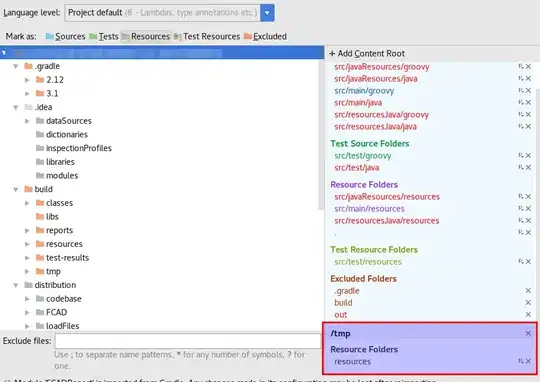Mark selected folder as Sources

click(65, 36)
